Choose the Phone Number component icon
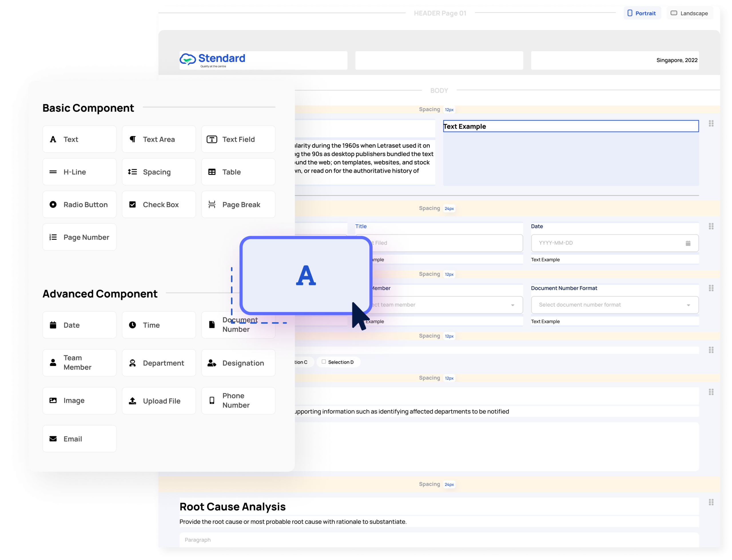732x560 pixels. pos(212,401)
